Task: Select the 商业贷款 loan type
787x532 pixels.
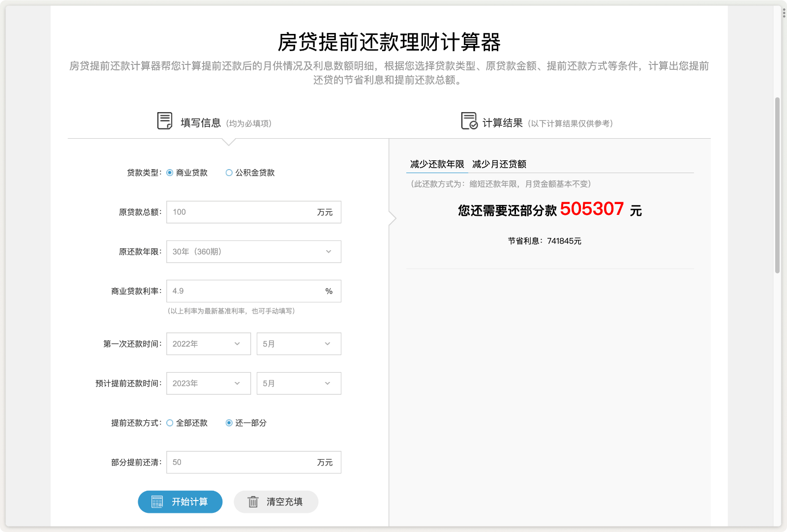Action: [x=169, y=173]
